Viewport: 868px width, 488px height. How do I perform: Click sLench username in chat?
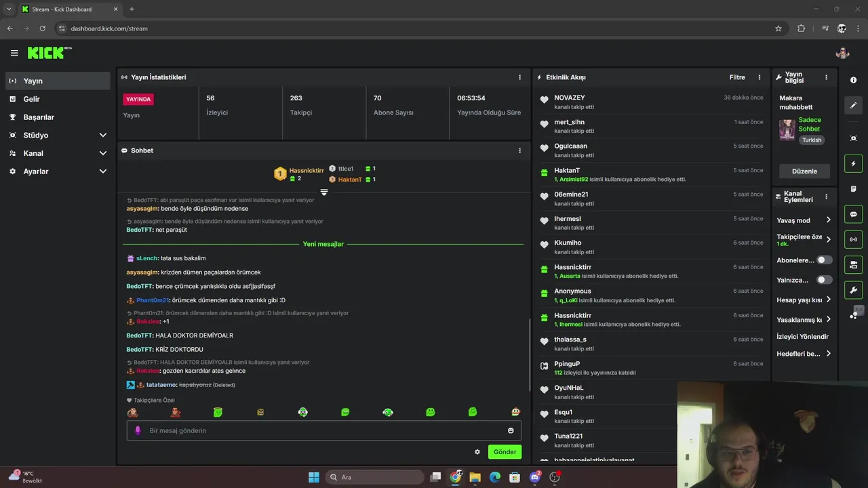pyautogui.click(x=146, y=258)
